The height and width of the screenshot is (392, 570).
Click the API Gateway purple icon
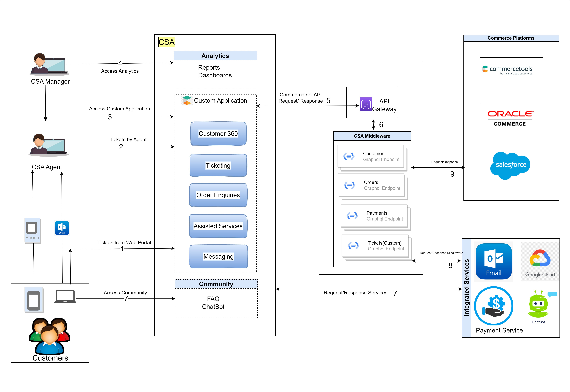366,104
